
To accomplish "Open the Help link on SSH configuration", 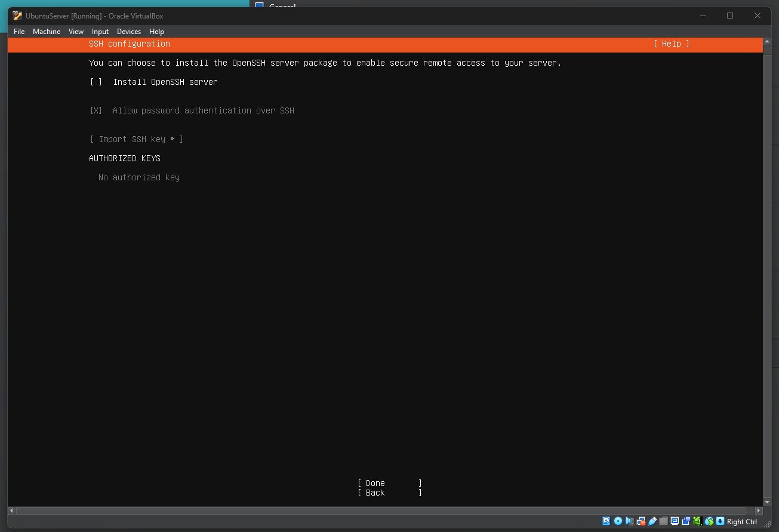I will pyautogui.click(x=671, y=44).
